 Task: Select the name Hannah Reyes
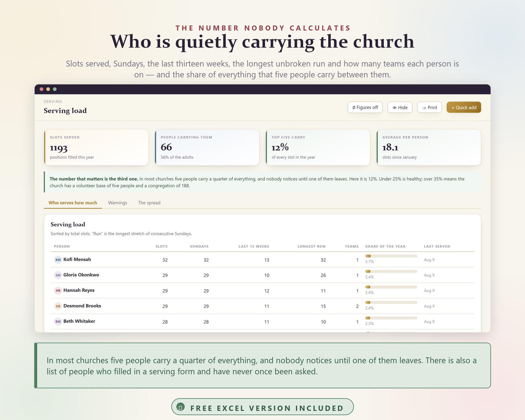(79, 290)
